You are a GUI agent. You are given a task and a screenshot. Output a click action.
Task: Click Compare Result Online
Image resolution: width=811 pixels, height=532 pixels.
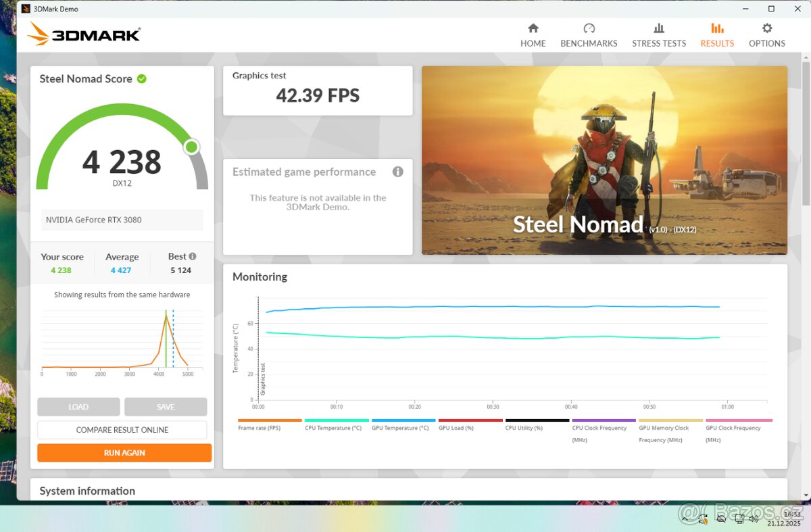pyautogui.click(x=122, y=430)
